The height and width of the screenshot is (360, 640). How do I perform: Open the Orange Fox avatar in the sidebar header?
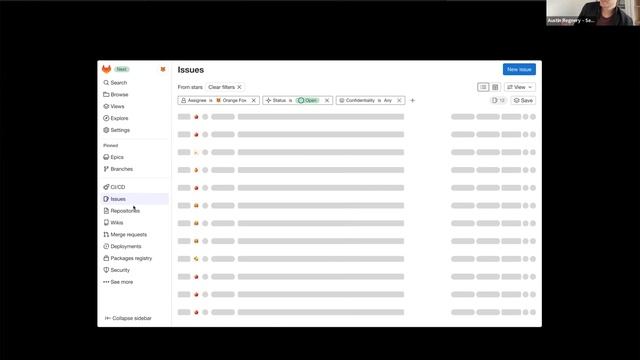point(163,69)
